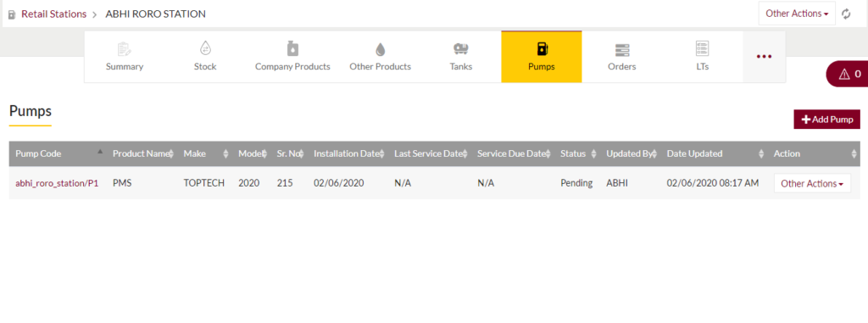This screenshot has height=323, width=868.
Task: Open Other Actions dropdown in pump row
Action: click(812, 183)
